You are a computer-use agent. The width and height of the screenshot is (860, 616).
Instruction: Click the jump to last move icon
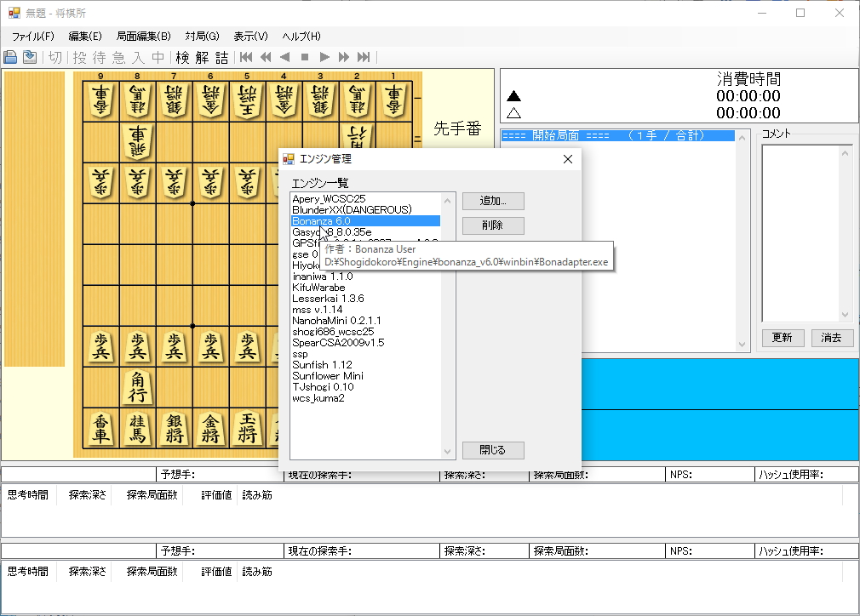coord(363,57)
